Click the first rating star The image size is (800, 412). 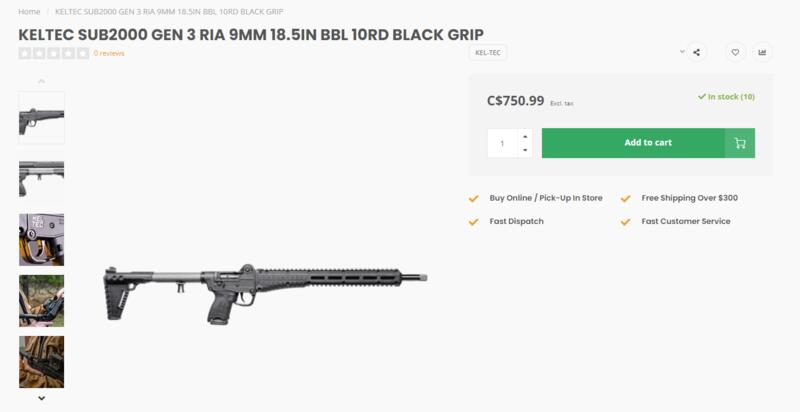tap(24, 52)
